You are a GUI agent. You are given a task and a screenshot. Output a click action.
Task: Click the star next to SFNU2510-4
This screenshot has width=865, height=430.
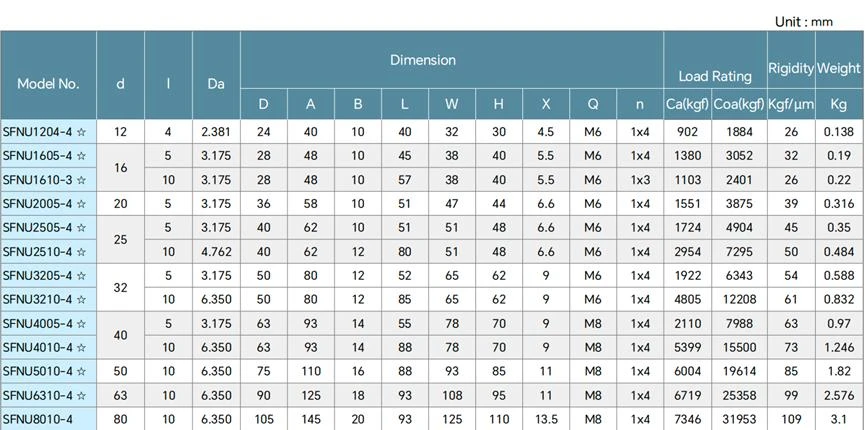tap(82, 252)
